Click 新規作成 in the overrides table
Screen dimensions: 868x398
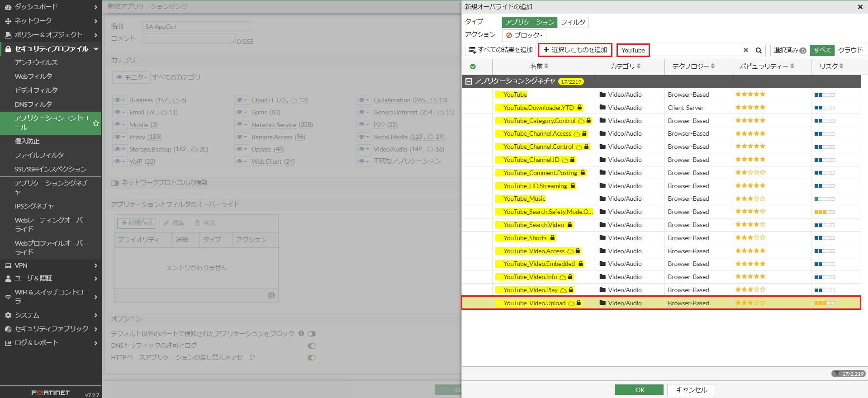137,223
